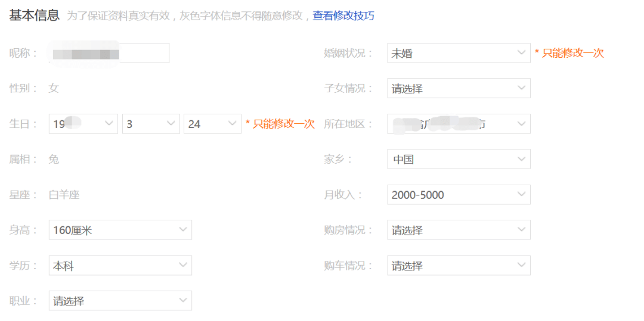Open the 职业 dropdown

point(120,301)
